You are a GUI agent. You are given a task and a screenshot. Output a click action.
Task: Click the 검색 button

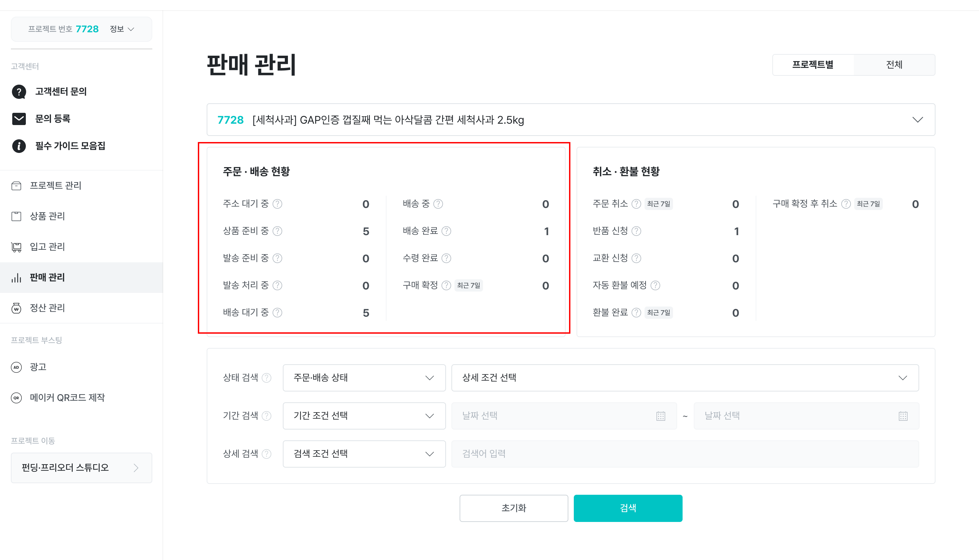pyautogui.click(x=628, y=508)
